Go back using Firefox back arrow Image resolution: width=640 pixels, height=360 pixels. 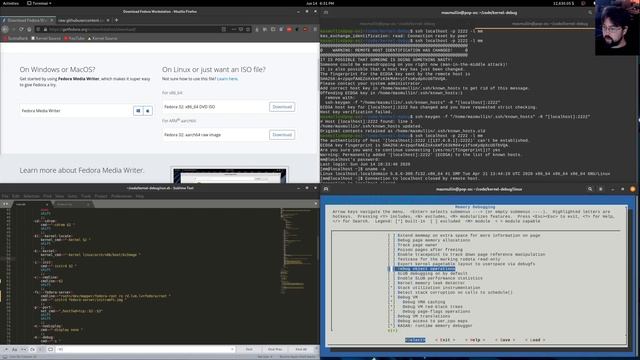tap(5, 29)
